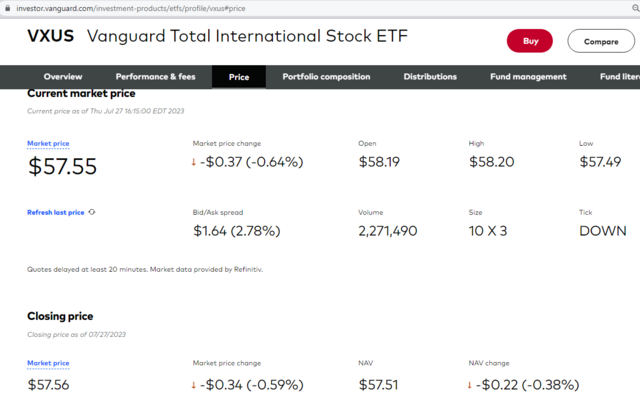The height and width of the screenshot is (413, 640).
Task: Click the VXUS ticker symbol heading
Action: [x=52, y=37]
